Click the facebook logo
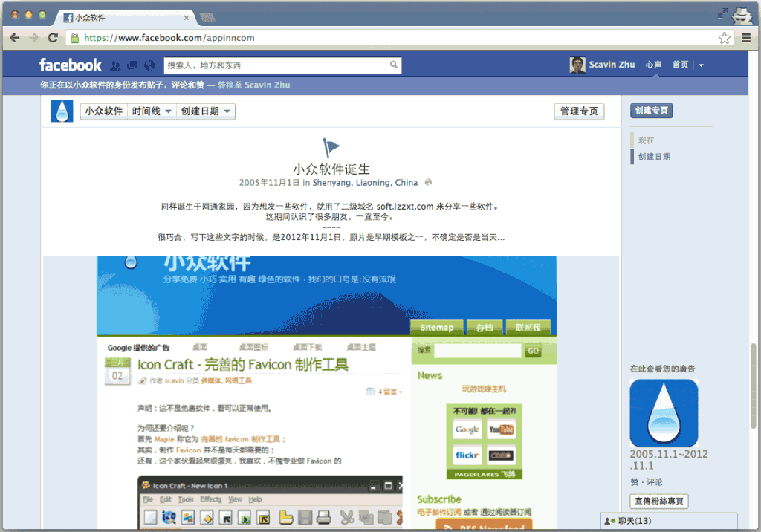 click(x=71, y=65)
